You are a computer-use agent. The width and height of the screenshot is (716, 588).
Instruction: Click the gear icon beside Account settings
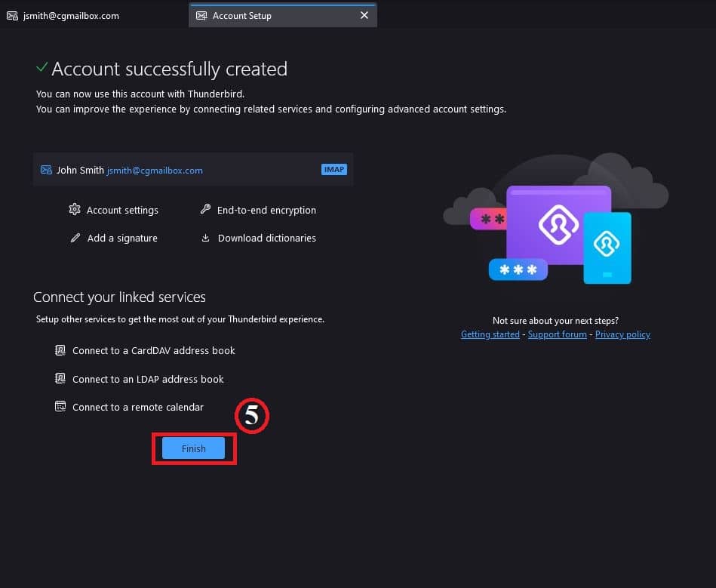(x=75, y=210)
